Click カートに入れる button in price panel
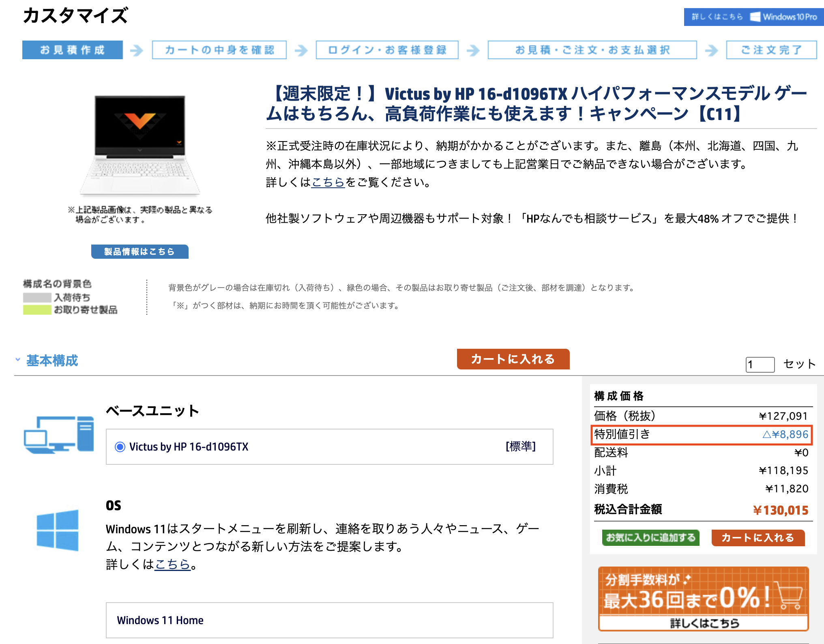824x644 pixels. coord(758,538)
